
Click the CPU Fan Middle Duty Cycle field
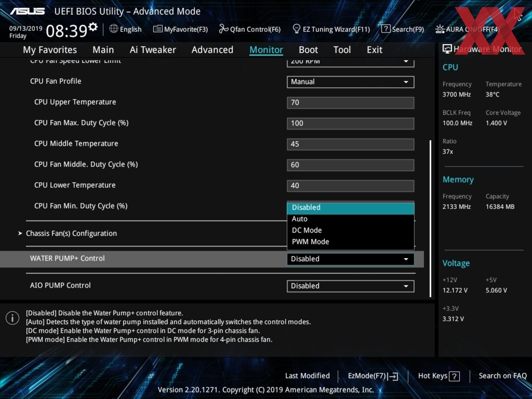350,165
